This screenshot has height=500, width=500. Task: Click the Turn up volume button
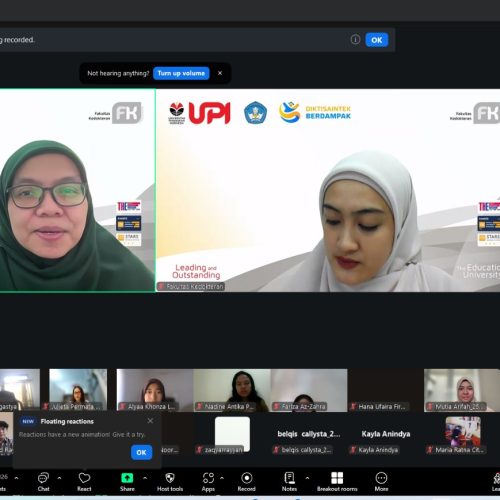point(181,73)
